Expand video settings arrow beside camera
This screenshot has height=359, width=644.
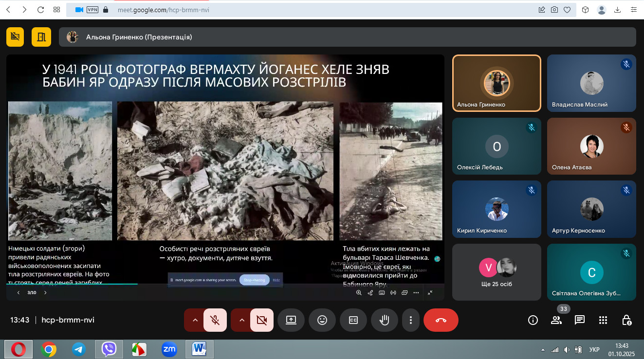pos(241,320)
